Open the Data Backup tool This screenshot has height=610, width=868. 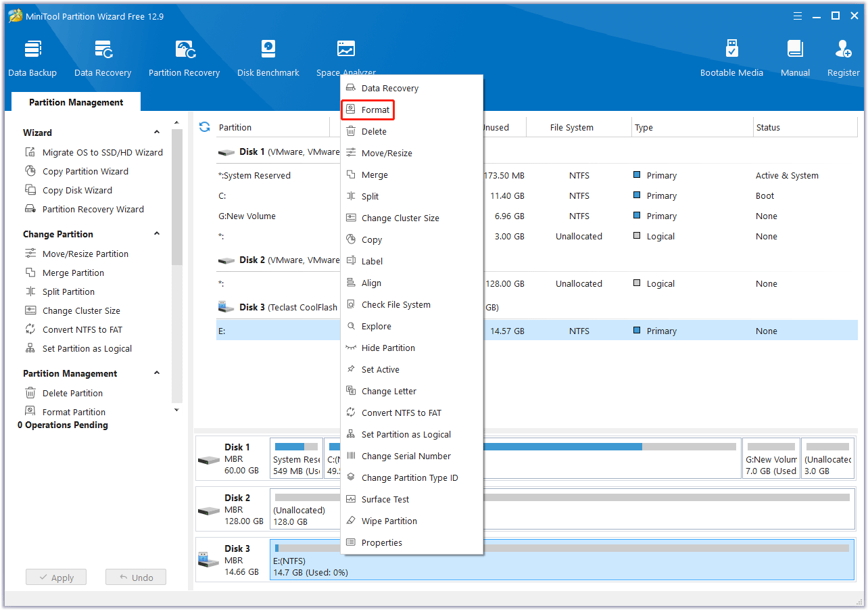32,59
